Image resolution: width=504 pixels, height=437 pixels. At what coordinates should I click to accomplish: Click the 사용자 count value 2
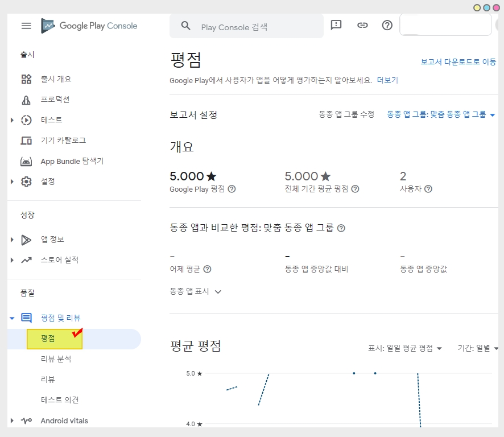tap(403, 176)
